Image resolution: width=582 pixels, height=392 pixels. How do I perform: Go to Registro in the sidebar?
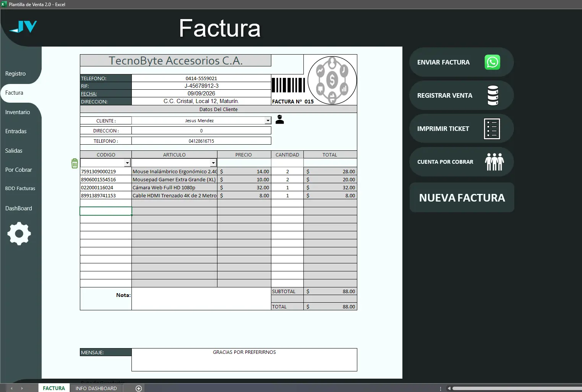pos(16,74)
